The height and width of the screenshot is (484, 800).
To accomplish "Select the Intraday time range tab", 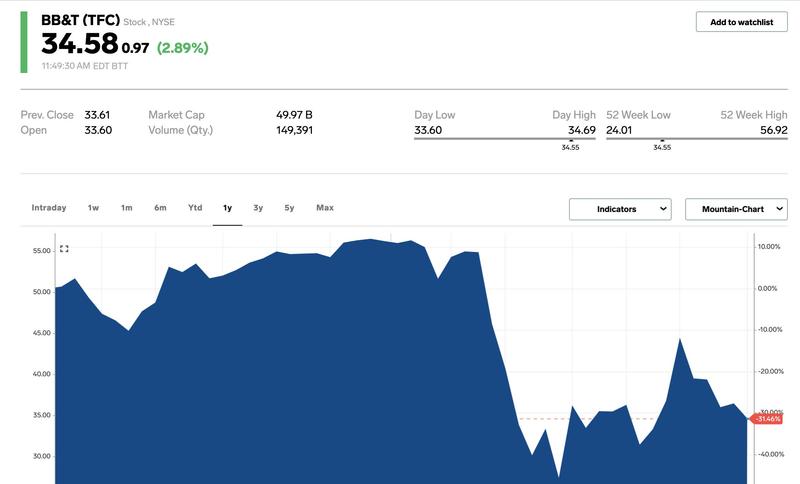I will pos(49,208).
